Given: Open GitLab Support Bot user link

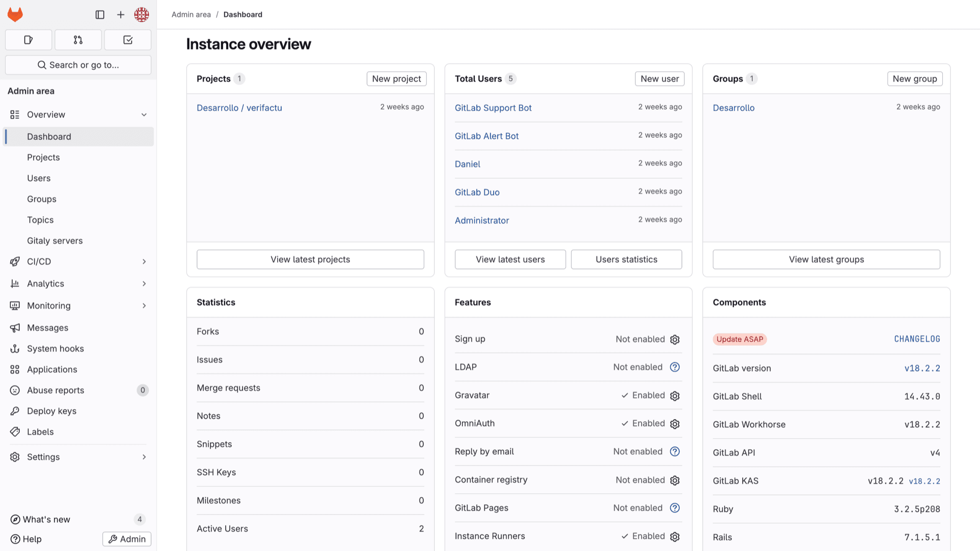Looking at the screenshot, I should point(493,108).
